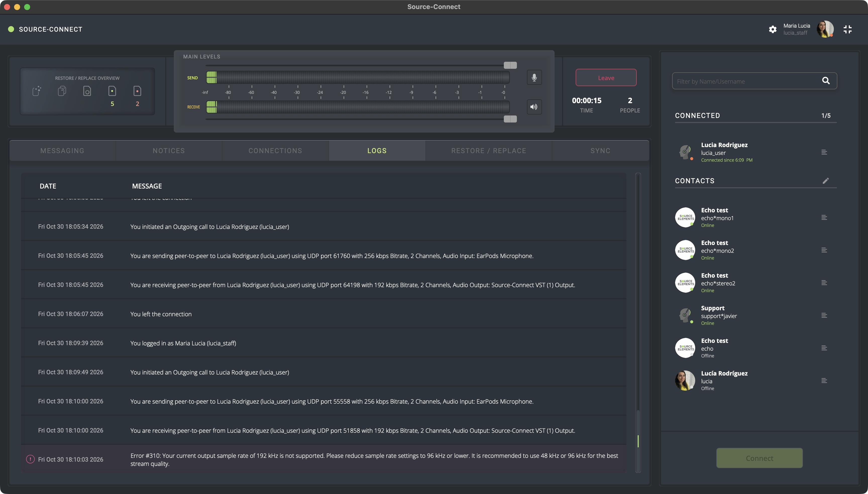Click the logs vertical scrollbar
The width and height of the screenshot is (868, 494).
638,322
